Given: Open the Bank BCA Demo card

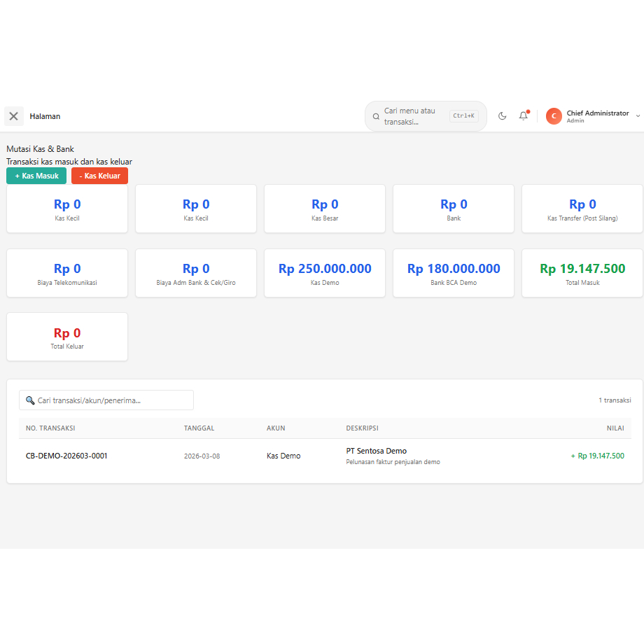Looking at the screenshot, I should [454, 273].
